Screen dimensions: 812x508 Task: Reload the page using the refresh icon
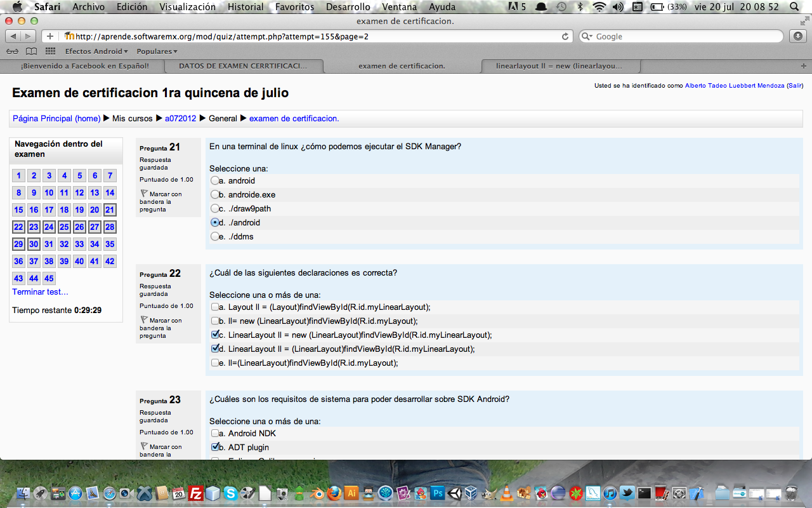(x=565, y=36)
